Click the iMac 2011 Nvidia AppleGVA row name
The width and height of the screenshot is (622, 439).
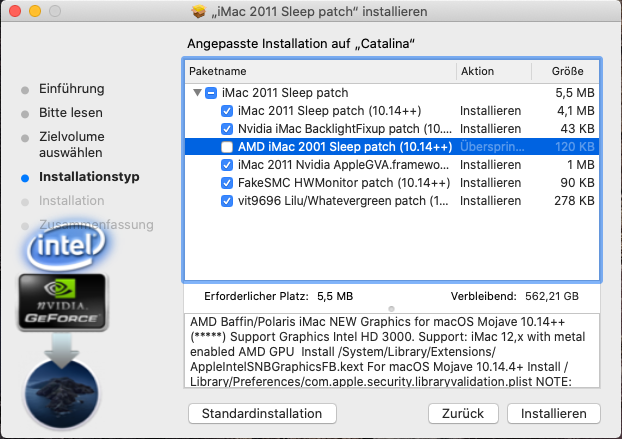[344, 165]
